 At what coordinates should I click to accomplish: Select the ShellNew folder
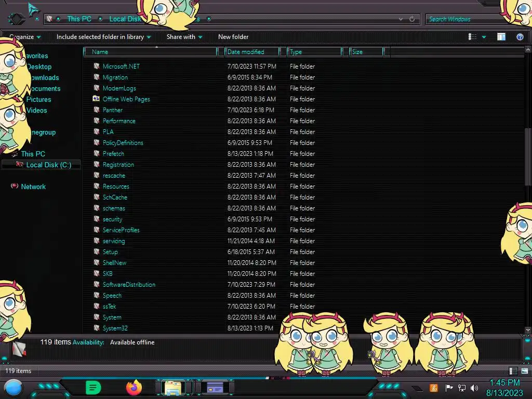114,262
